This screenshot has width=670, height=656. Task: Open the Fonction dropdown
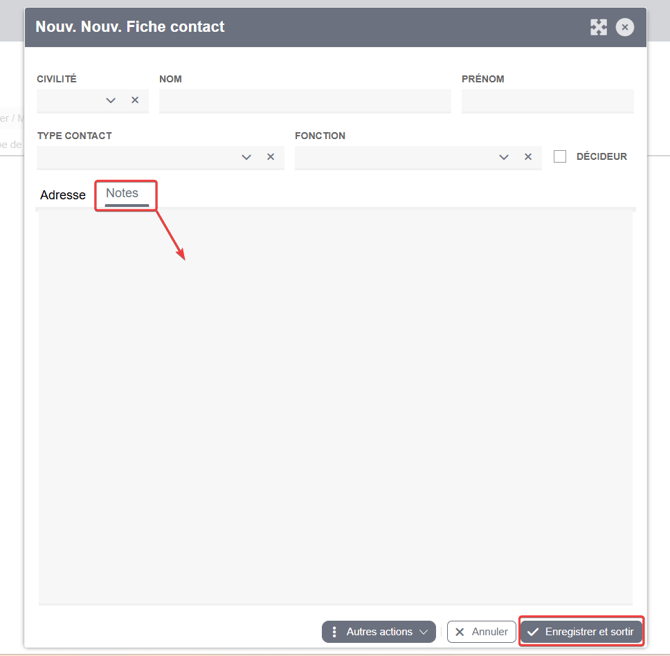(504, 157)
